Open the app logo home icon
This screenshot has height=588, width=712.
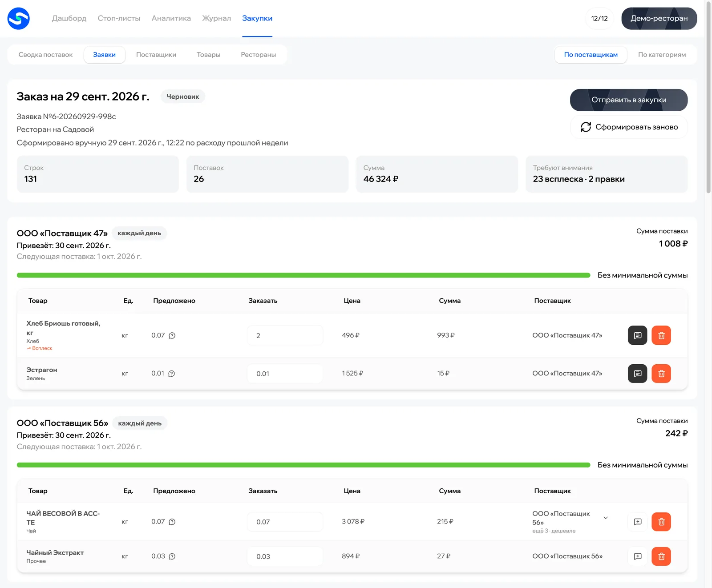(19, 19)
